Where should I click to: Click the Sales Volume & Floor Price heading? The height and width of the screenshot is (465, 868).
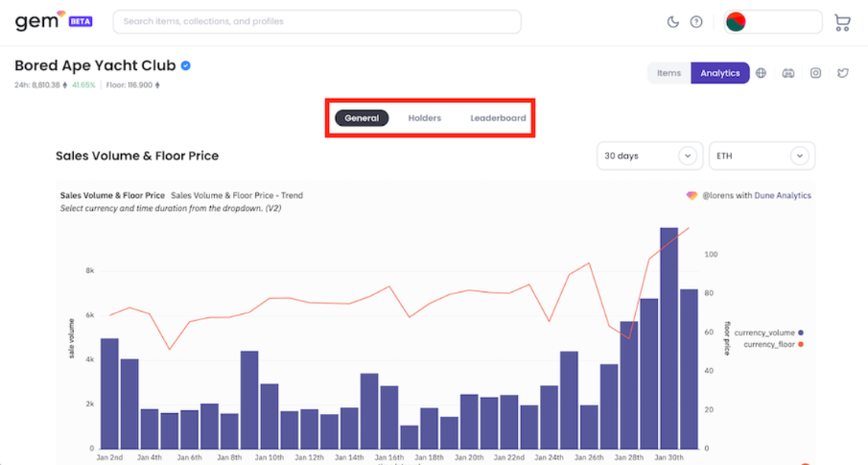(x=137, y=156)
